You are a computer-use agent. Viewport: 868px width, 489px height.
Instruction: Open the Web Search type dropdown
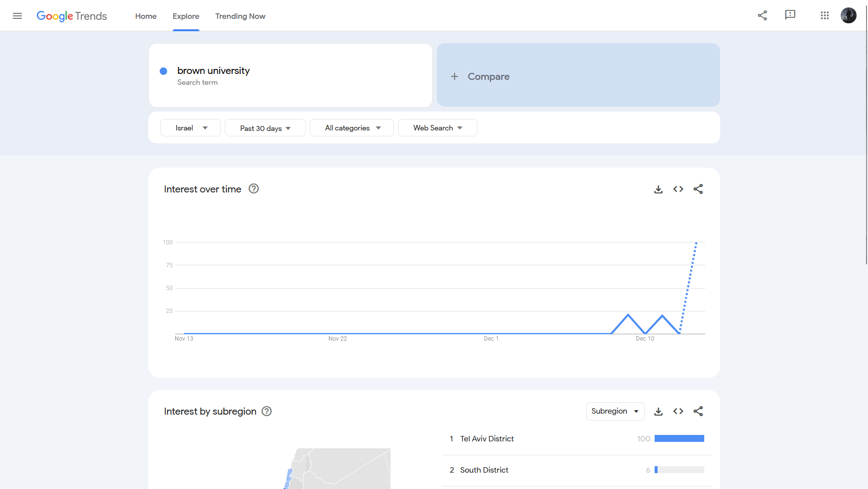[438, 128]
